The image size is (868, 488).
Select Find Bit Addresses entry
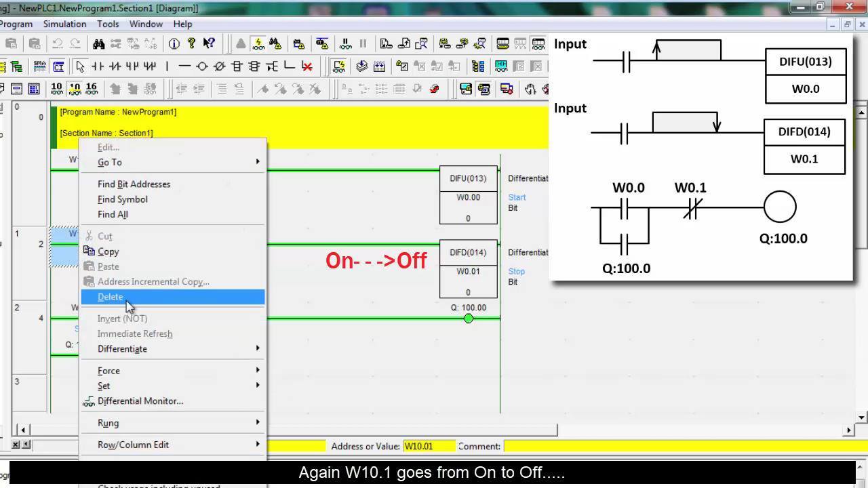[173, 184]
